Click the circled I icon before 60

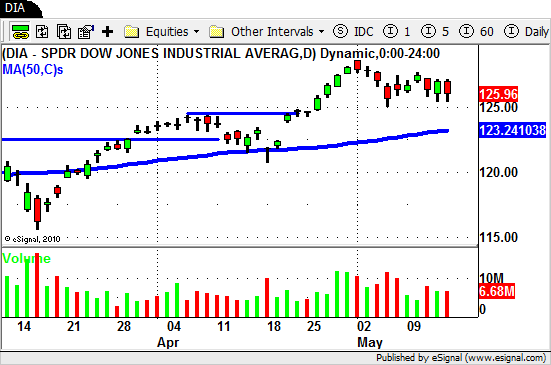(466, 31)
